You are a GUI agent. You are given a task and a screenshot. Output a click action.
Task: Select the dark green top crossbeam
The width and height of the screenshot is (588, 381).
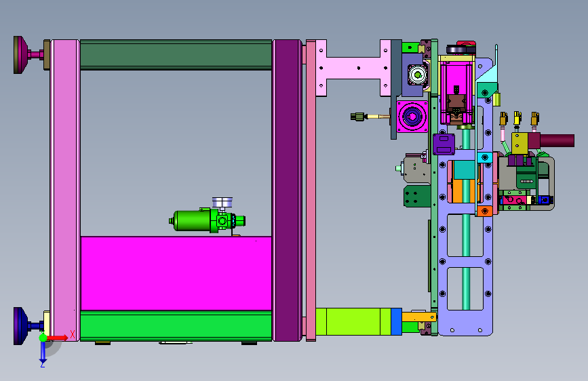(x=176, y=55)
